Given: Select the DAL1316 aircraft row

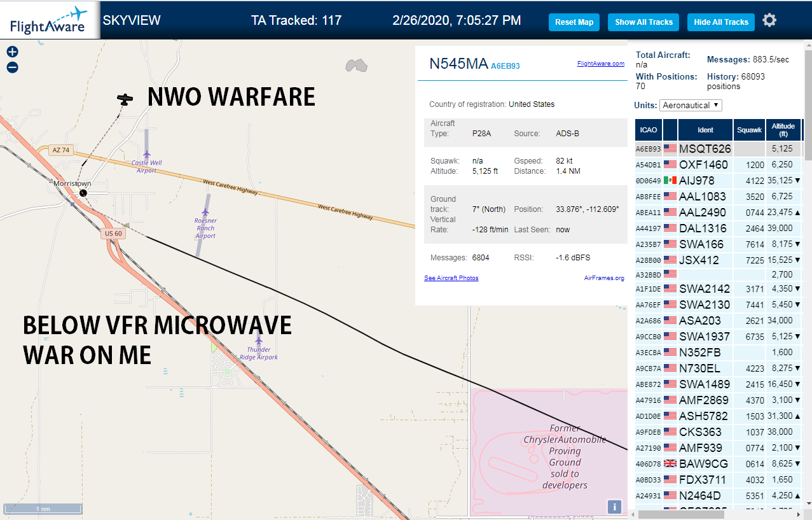Looking at the screenshot, I should (x=719, y=228).
